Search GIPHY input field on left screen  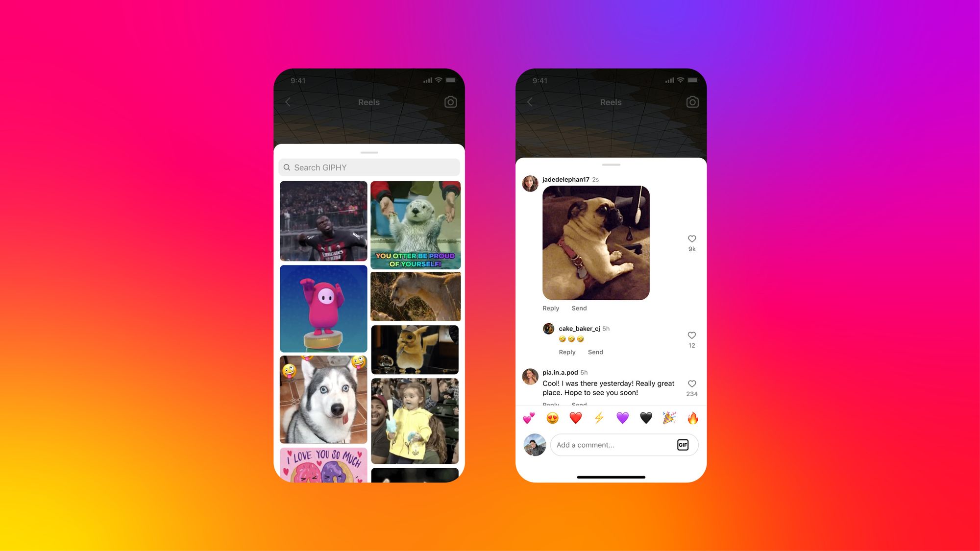[x=369, y=167]
